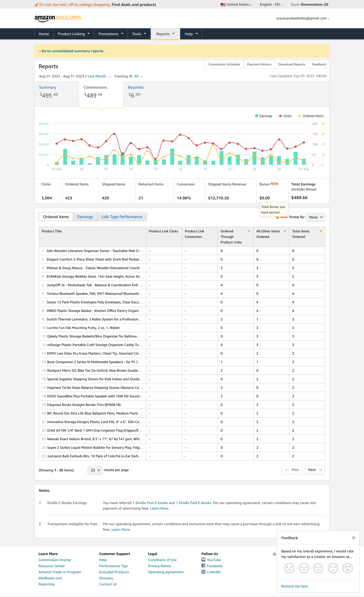Click the Next page button
The image size is (364, 597).
click(315, 470)
